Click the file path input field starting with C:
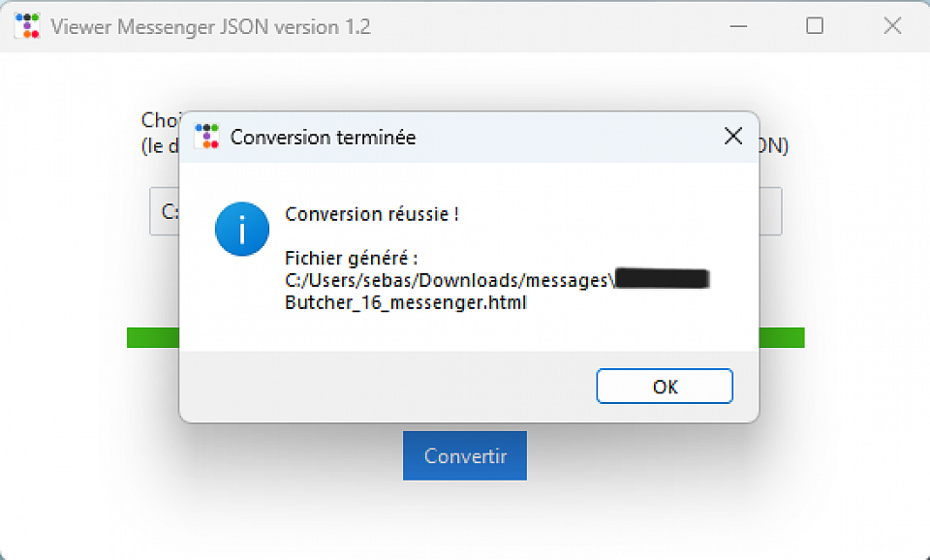The image size is (930, 560). (165, 211)
